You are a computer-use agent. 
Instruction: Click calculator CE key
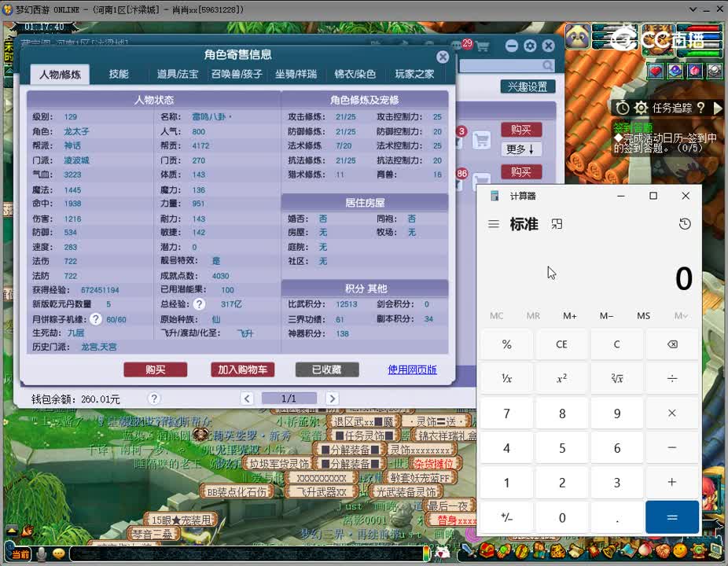tap(562, 344)
